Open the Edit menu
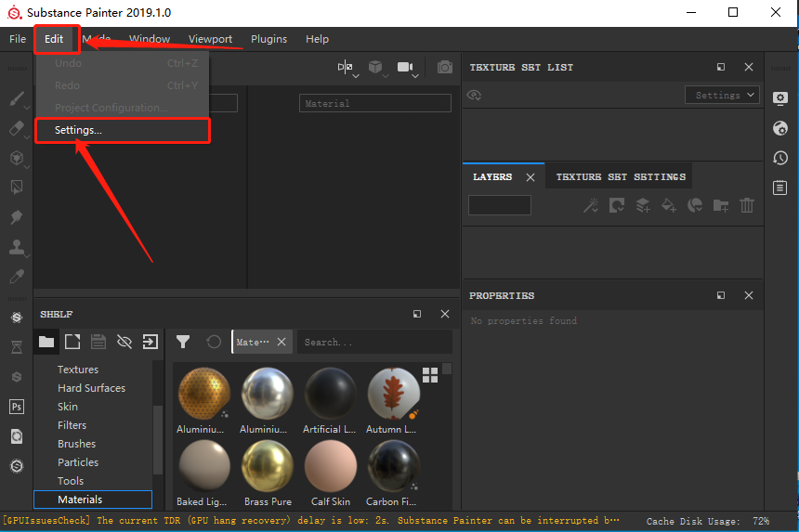 pyautogui.click(x=54, y=39)
